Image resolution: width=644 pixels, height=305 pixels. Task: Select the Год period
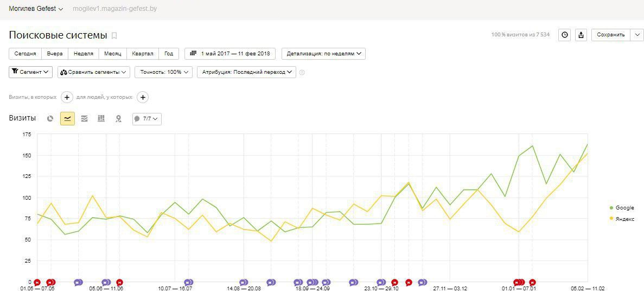click(x=169, y=54)
